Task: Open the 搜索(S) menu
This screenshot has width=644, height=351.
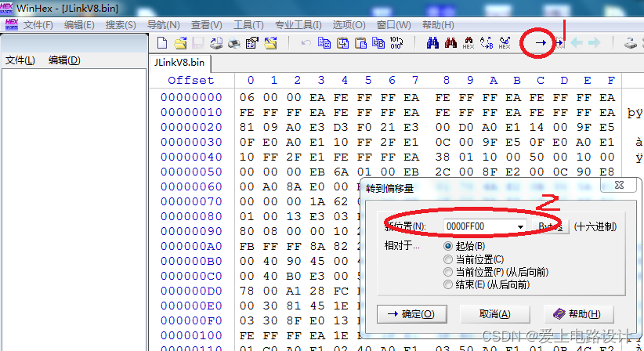Action: click(121, 25)
